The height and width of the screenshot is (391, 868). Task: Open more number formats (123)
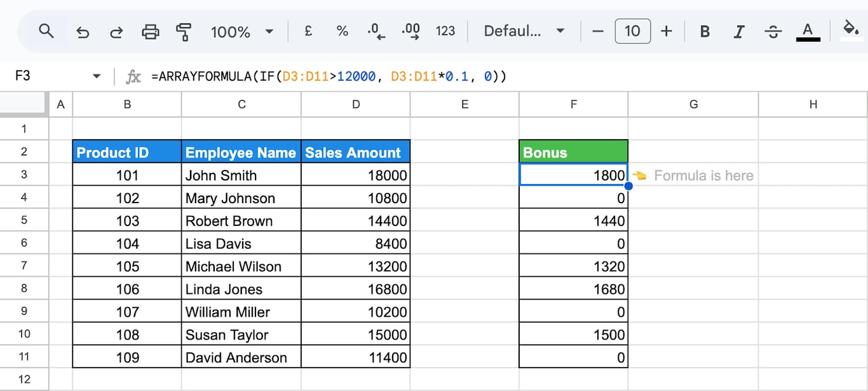tap(445, 30)
